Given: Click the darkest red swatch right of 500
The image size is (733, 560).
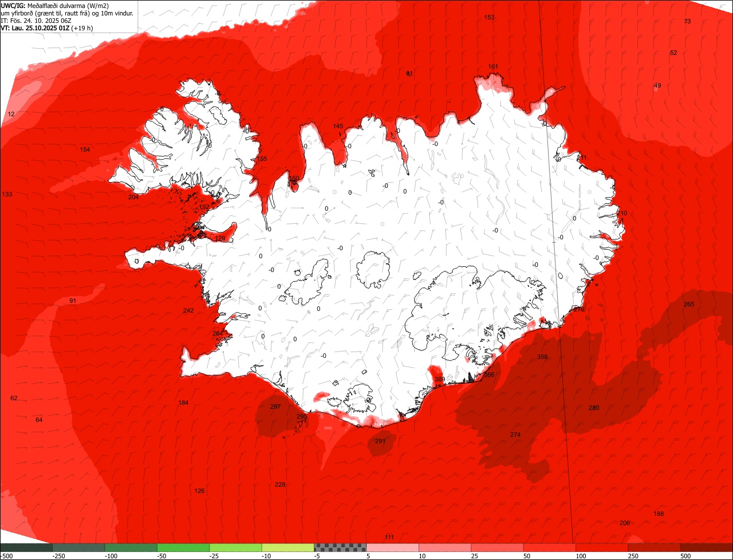Looking at the screenshot, I should pyautogui.click(x=707, y=547).
